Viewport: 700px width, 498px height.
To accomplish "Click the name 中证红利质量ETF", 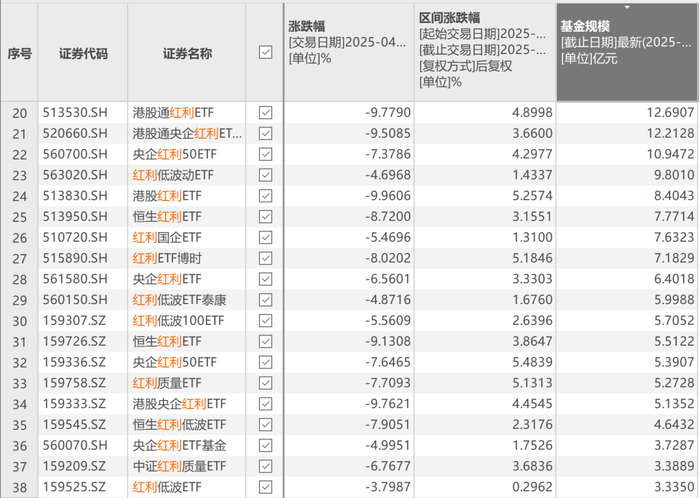I will 179,467.
